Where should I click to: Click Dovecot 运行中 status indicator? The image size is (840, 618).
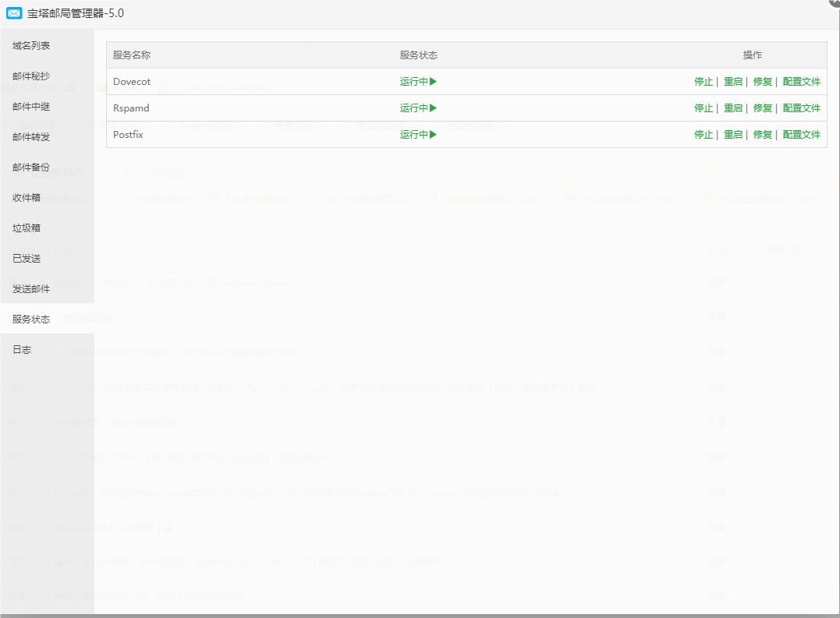(418, 81)
